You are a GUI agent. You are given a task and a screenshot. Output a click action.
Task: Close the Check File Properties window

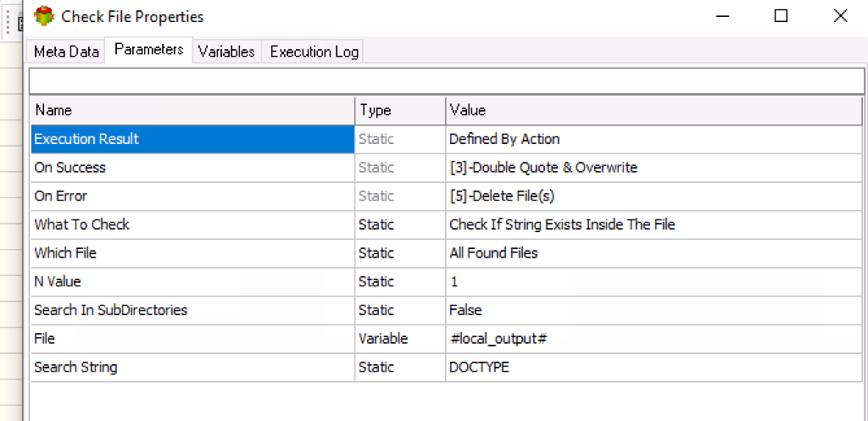(x=840, y=16)
